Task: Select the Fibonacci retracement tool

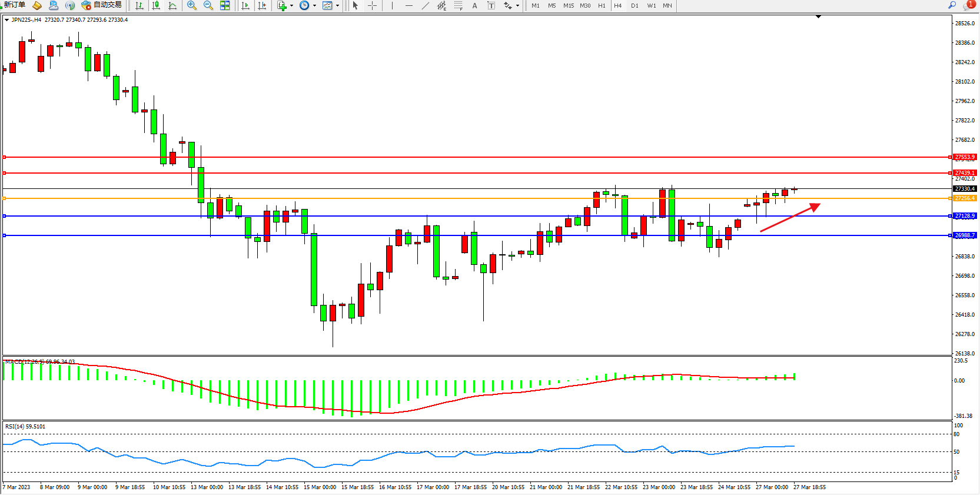Action: click(458, 5)
